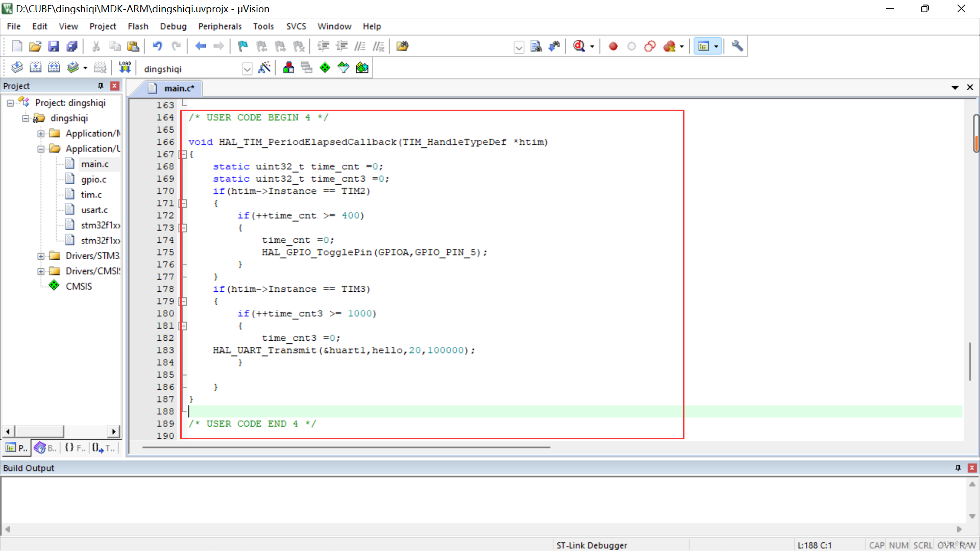The height and width of the screenshot is (551, 980).
Task: Switch to Functions tab at panel bottom
Action: click(x=75, y=448)
